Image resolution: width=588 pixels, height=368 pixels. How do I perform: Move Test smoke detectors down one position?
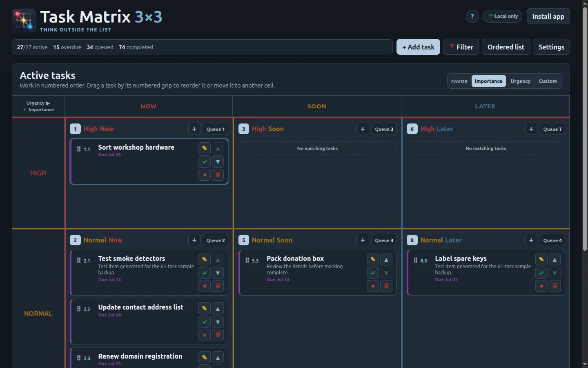coord(218,273)
